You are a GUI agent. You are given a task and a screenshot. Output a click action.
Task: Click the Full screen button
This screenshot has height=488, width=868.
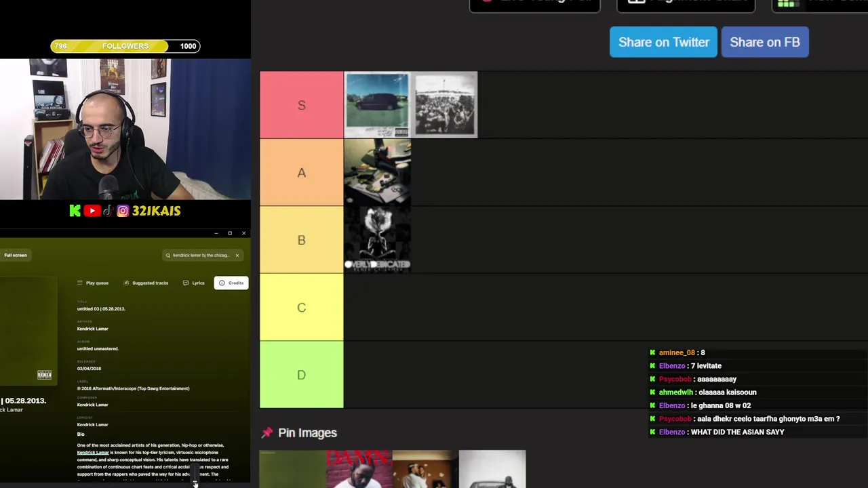16,255
